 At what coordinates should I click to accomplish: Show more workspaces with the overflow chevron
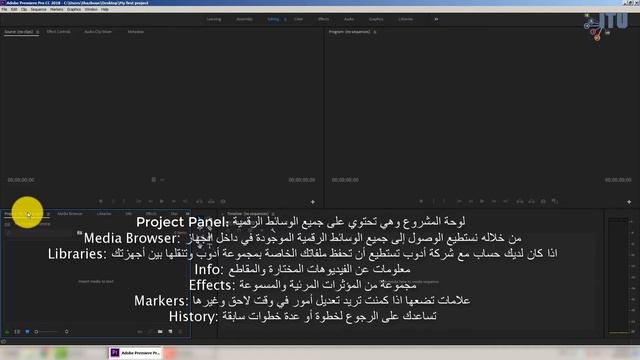click(436, 19)
